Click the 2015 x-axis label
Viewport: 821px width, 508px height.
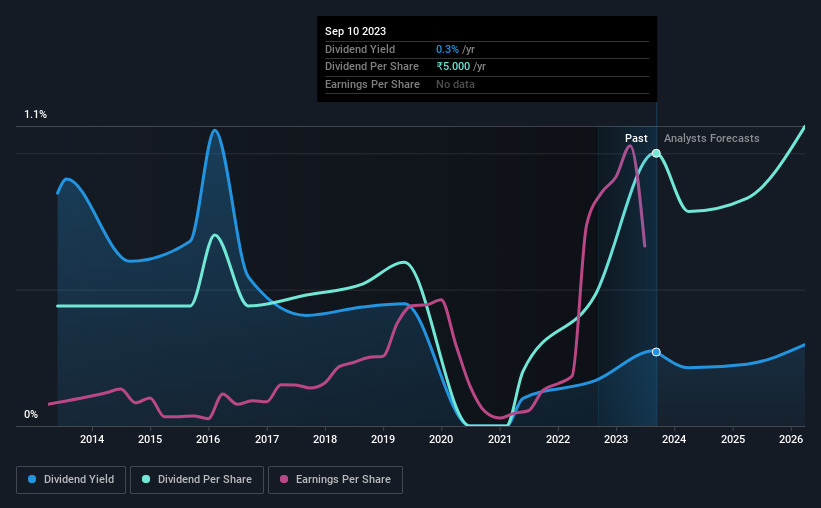click(x=150, y=439)
